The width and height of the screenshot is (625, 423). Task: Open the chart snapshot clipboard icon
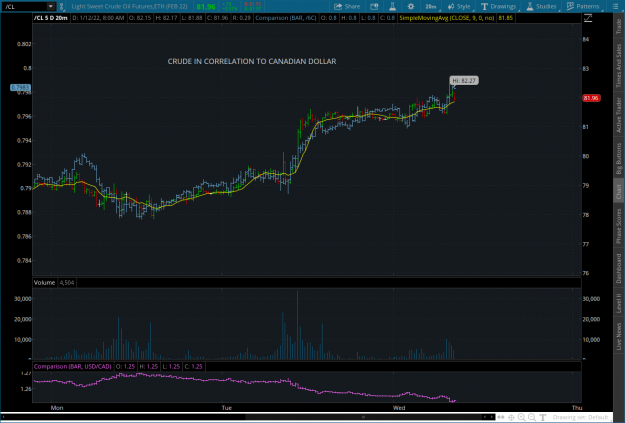374,6
